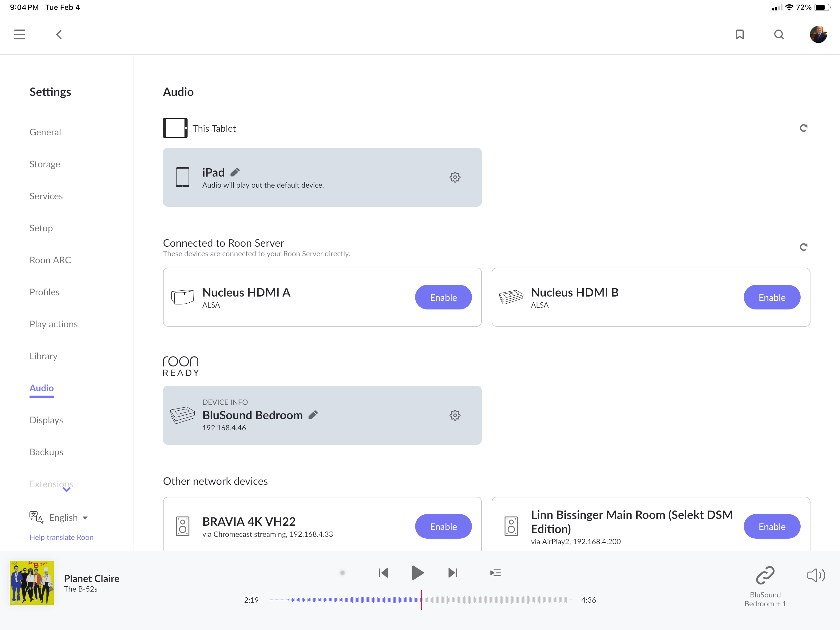
Task: Click the signal path dot indicator
Action: pos(342,572)
